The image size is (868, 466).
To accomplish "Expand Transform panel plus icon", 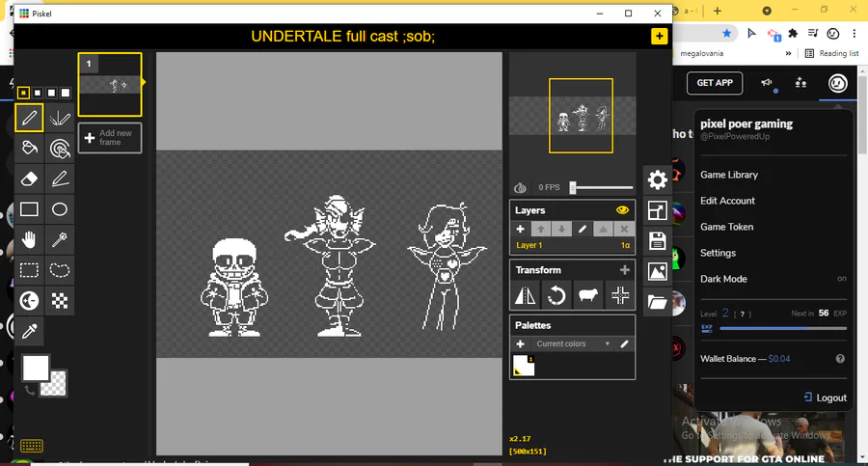I will click(624, 270).
